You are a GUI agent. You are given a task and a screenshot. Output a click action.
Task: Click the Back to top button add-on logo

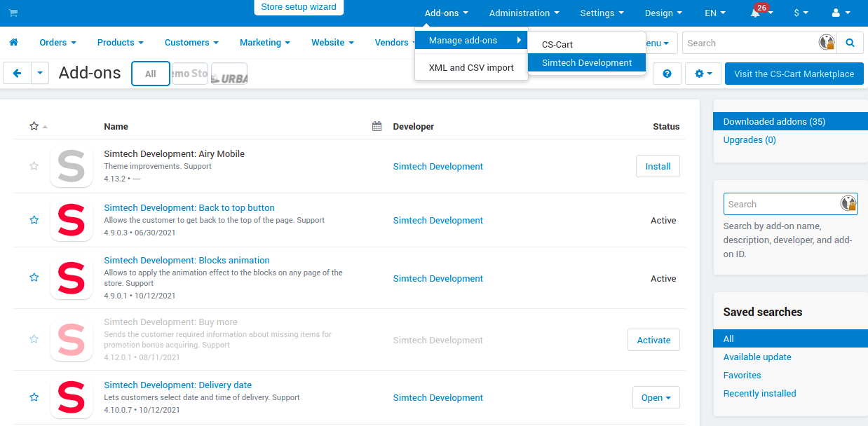pos(72,220)
